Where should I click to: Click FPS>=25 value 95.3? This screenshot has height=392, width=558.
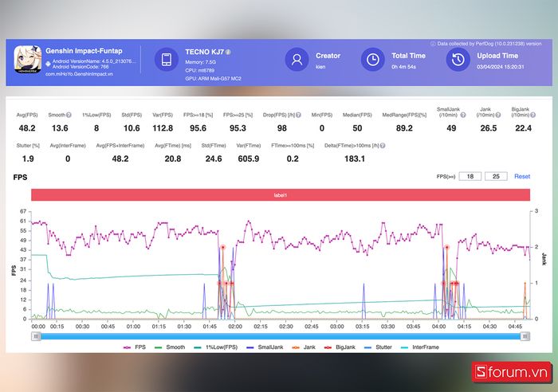pyautogui.click(x=238, y=128)
